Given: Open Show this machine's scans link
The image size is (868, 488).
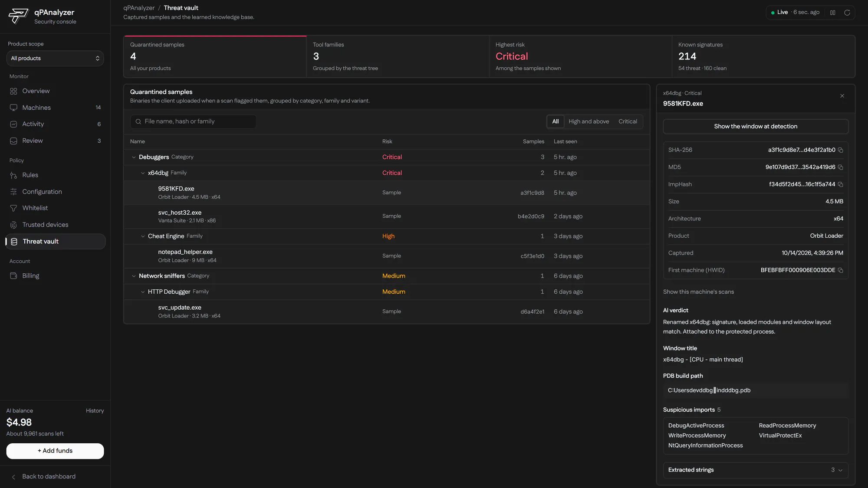Looking at the screenshot, I should coord(698,292).
